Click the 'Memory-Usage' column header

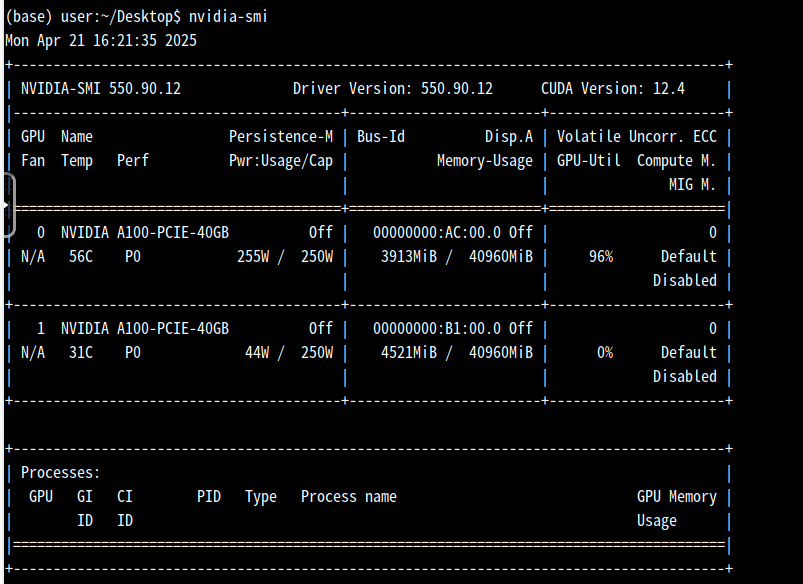coord(485,161)
